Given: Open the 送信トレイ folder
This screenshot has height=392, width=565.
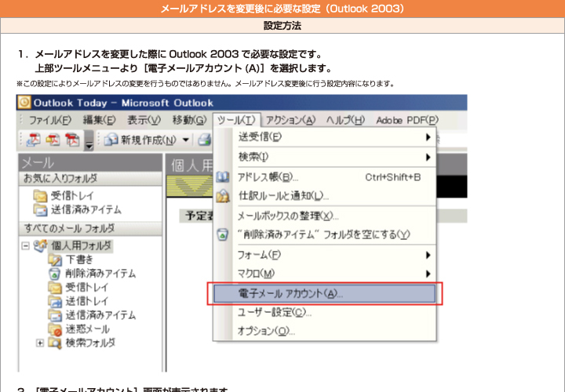Looking at the screenshot, I should click(86, 301).
